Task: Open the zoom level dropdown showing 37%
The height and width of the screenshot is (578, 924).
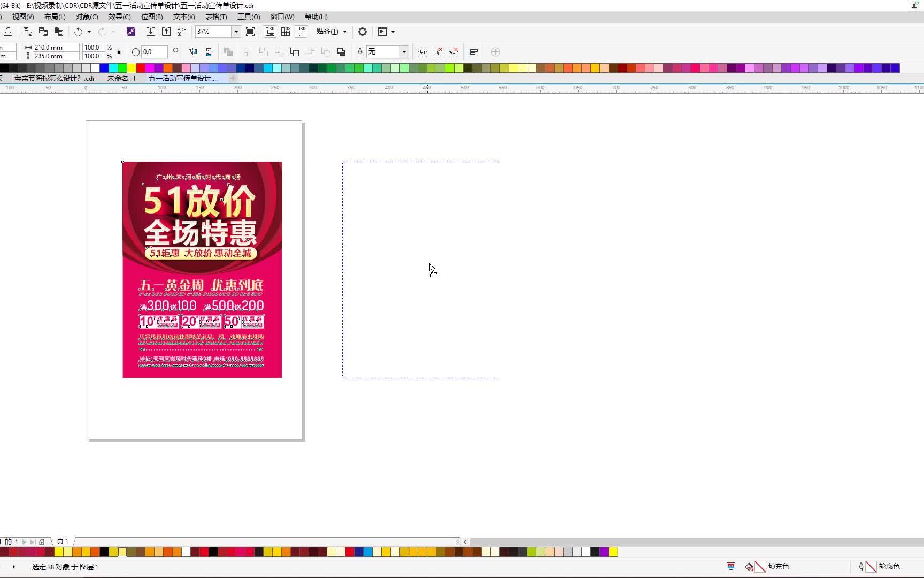Action: point(236,32)
